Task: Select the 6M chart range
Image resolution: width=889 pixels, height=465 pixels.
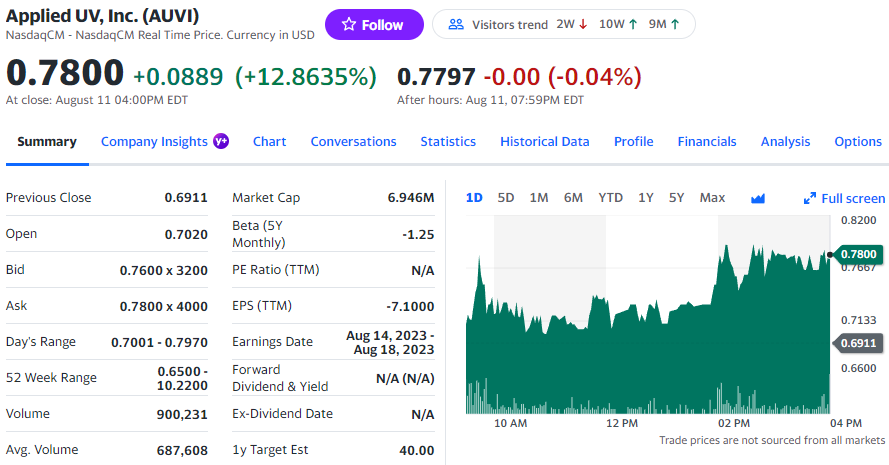Action: 573,198
